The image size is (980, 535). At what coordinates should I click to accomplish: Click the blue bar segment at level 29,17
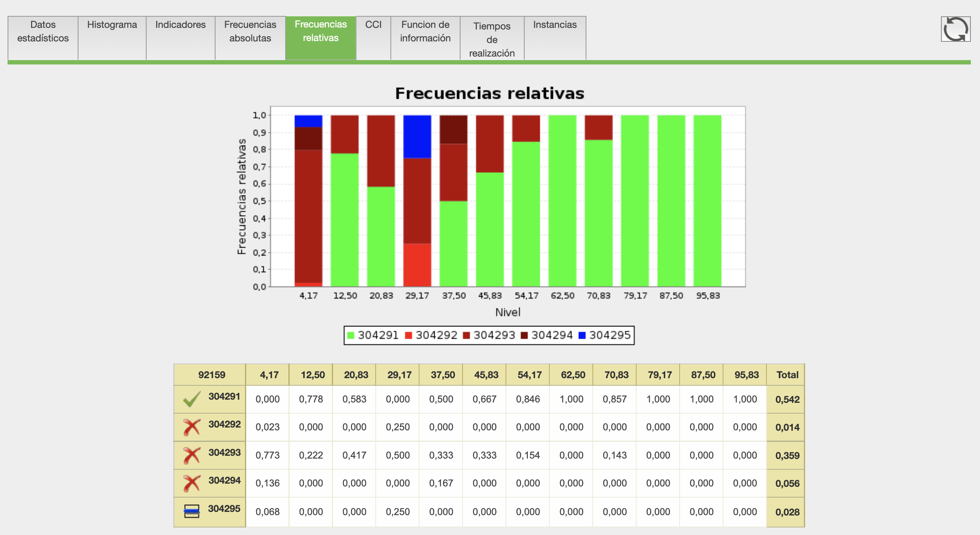pyautogui.click(x=417, y=137)
